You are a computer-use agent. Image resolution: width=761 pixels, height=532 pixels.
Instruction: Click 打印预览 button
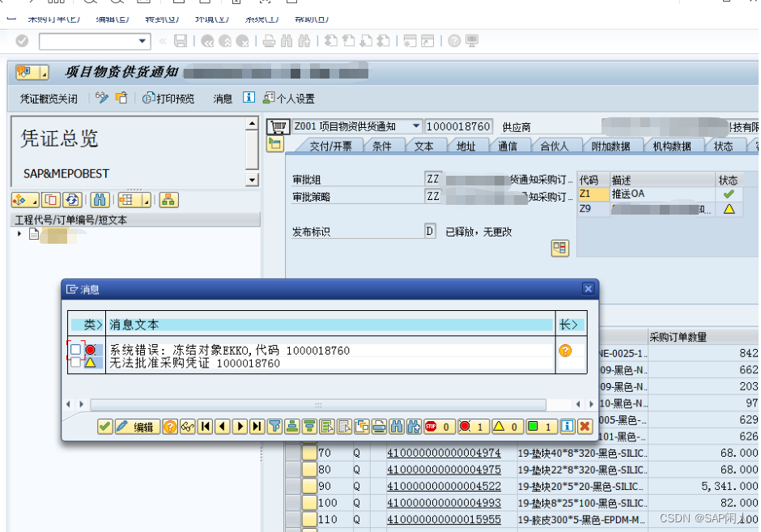[x=168, y=99]
